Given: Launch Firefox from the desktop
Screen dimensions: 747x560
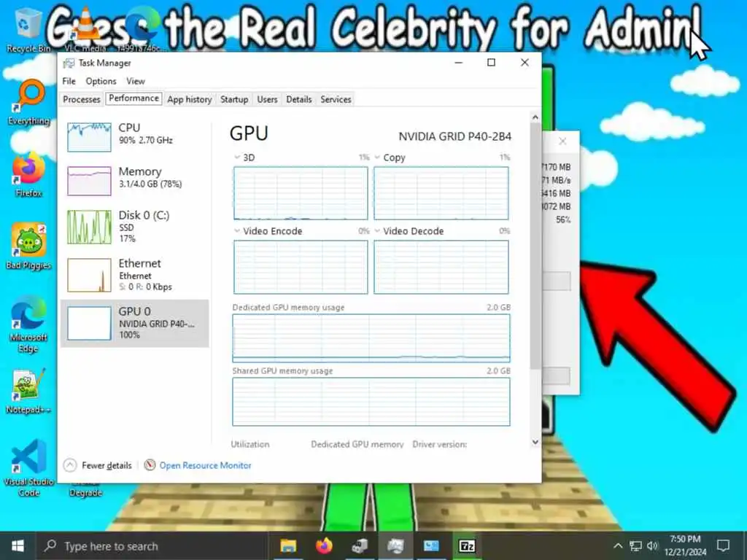Looking at the screenshot, I should 28,174.
